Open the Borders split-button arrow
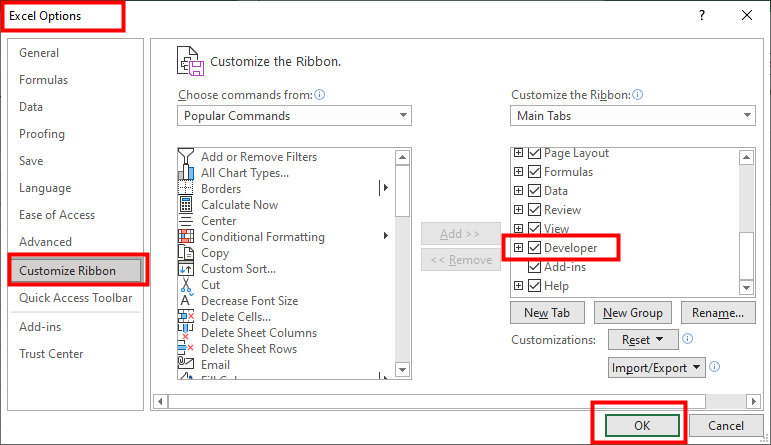 click(385, 187)
